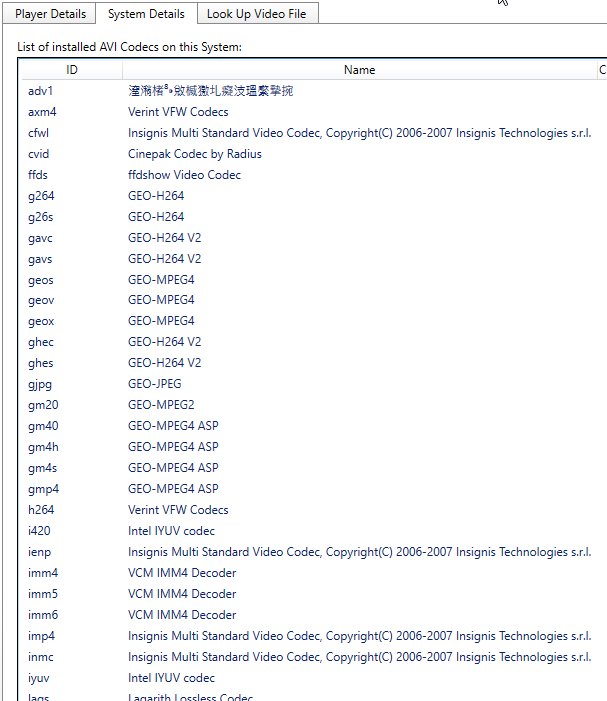Select the ghes codec ID
Image resolution: width=607 pixels, height=701 pixels.
coord(41,363)
